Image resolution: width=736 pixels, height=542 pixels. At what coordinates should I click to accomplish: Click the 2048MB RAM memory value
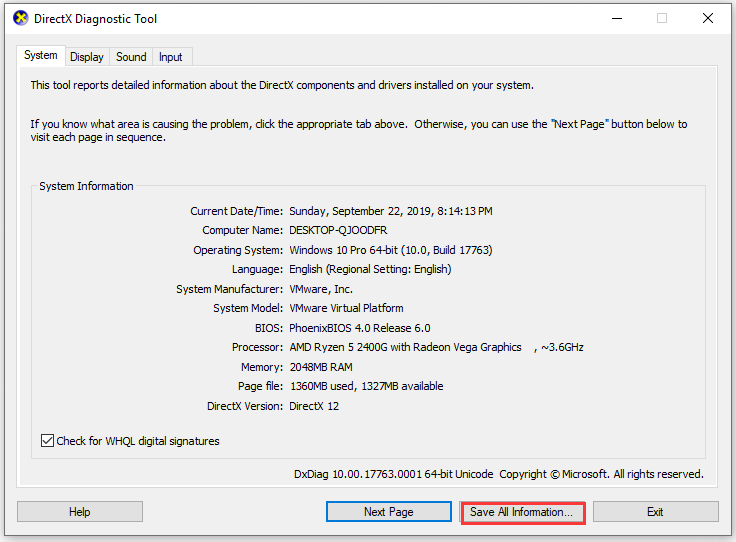(321, 367)
